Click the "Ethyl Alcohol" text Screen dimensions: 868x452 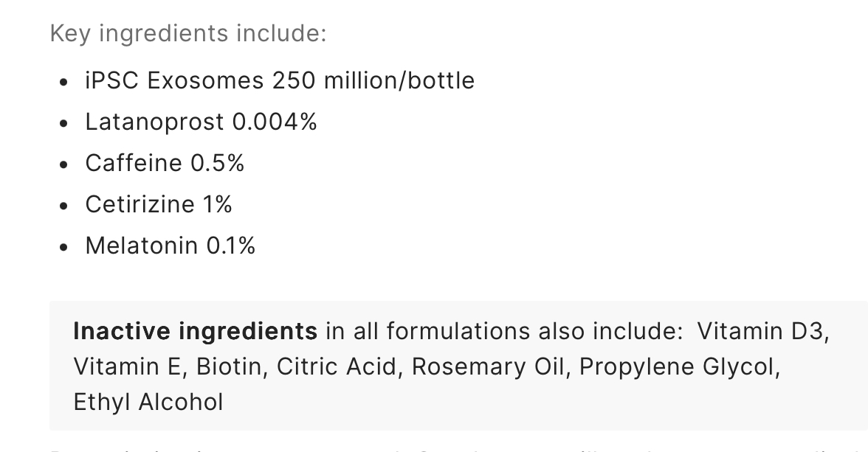pyautogui.click(x=148, y=402)
